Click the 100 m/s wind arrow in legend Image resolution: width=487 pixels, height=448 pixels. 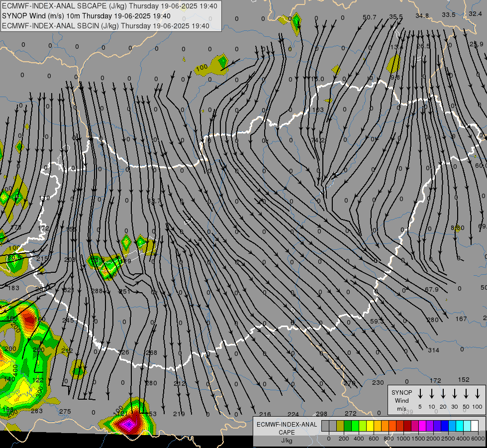(x=478, y=394)
